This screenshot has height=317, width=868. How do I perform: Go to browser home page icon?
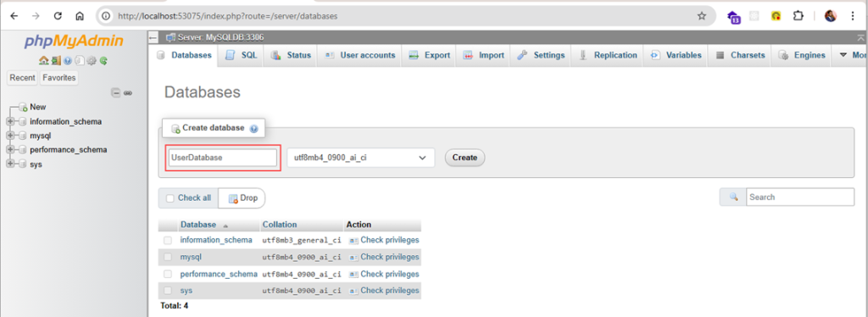coord(80,16)
